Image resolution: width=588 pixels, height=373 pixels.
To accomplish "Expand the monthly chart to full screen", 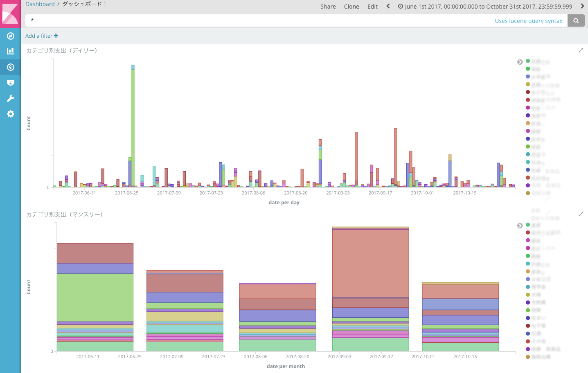I will (x=581, y=214).
